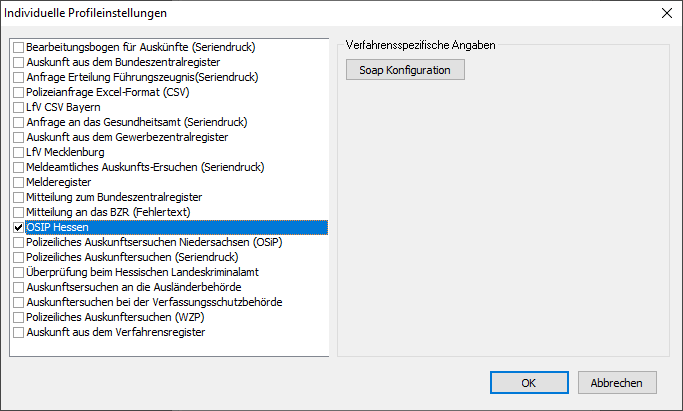Select Mitteilung an das BZR (Fehlertext) entry
Screen dimensions: 683x411
[107, 212]
